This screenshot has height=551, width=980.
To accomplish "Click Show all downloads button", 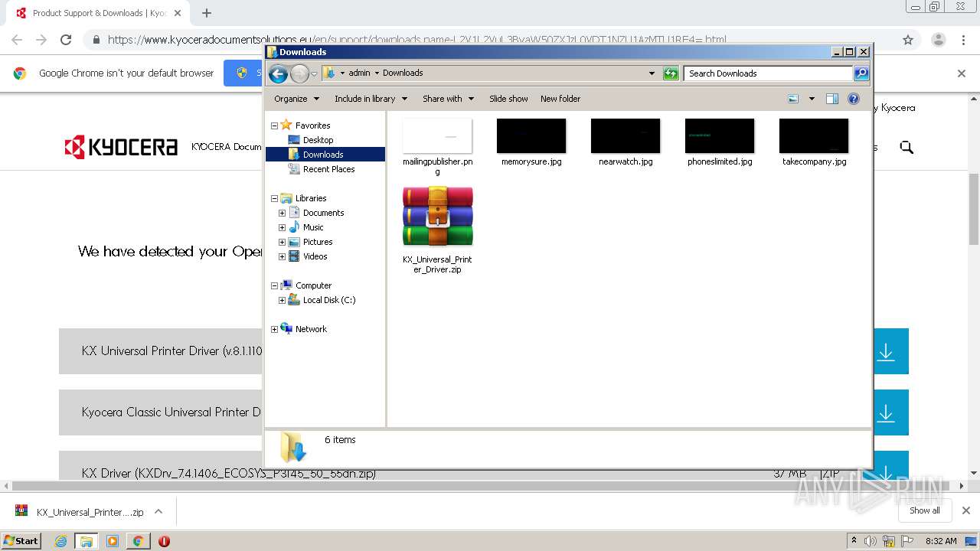I will [925, 510].
